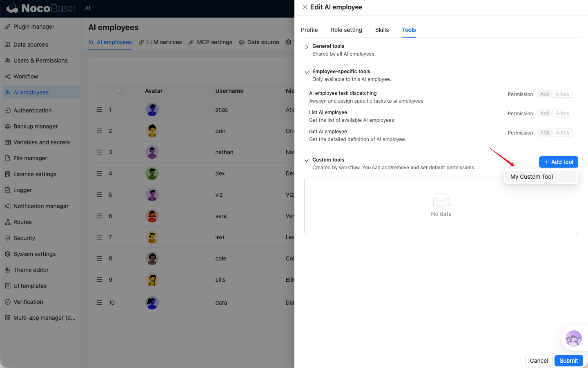Collapse the Custom tools section
This screenshot has width=588, height=368.
pyautogui.click(x=307, y=160)
